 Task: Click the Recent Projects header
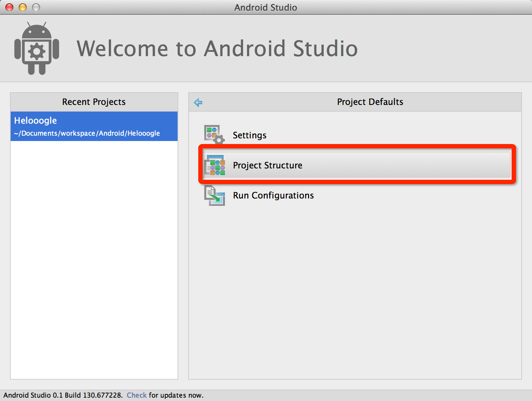pyautogui.click(x=94, y=102)
